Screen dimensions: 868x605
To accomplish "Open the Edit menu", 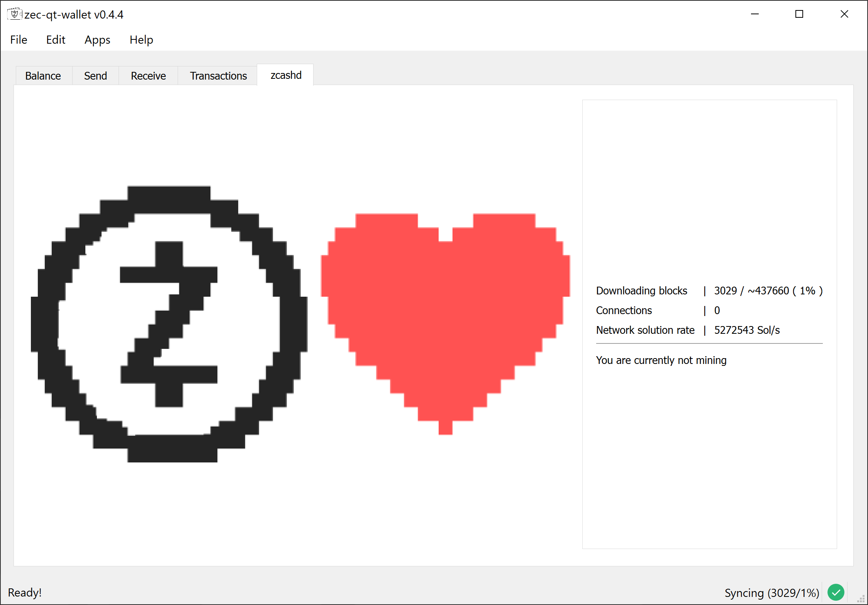I will click(56, 40).
